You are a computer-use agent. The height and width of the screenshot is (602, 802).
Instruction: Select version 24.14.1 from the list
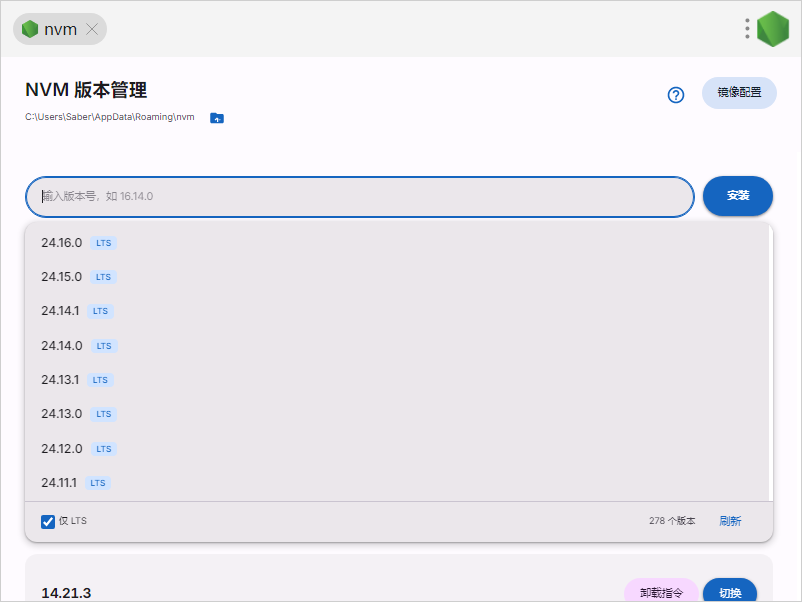pos(397,311)
